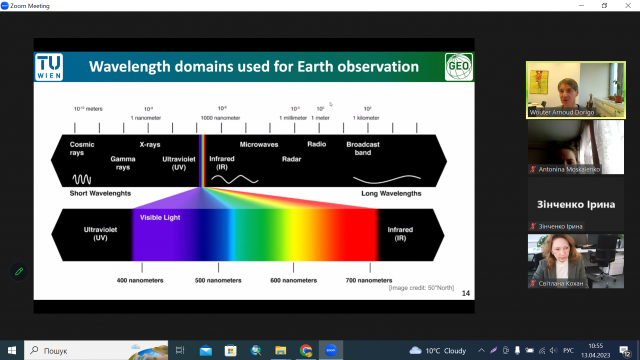
Task: Switch the РУС input language indicator
Action: pos(568,351)
